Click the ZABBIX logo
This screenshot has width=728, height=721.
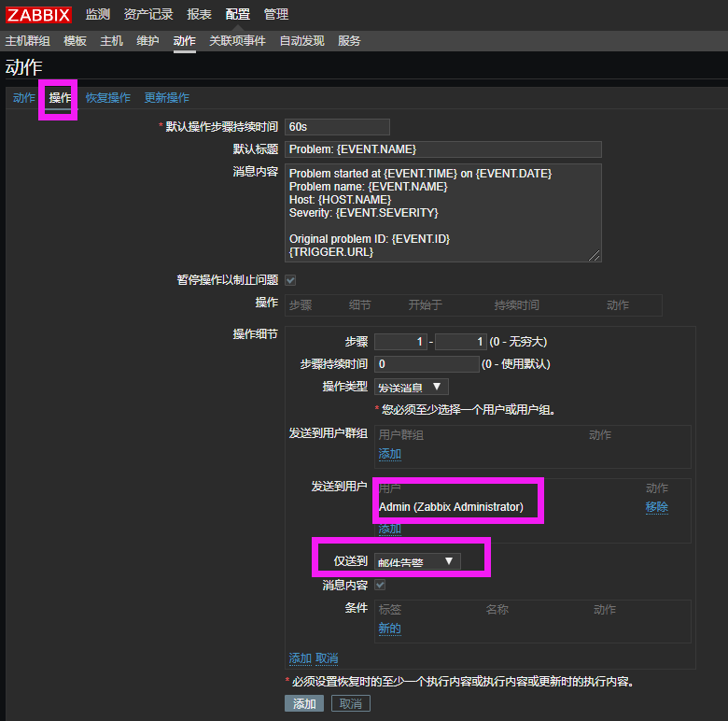click(x=38, y=15)
